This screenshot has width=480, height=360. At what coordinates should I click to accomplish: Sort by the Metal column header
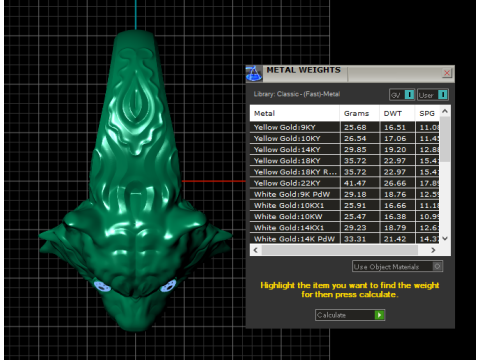pyautogui.click(x=295, y=113)
